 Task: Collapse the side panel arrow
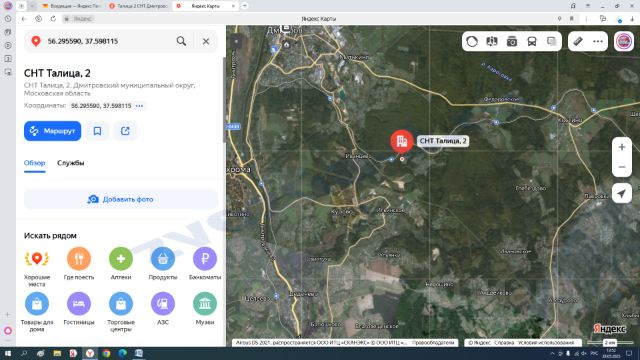(236, 41)
